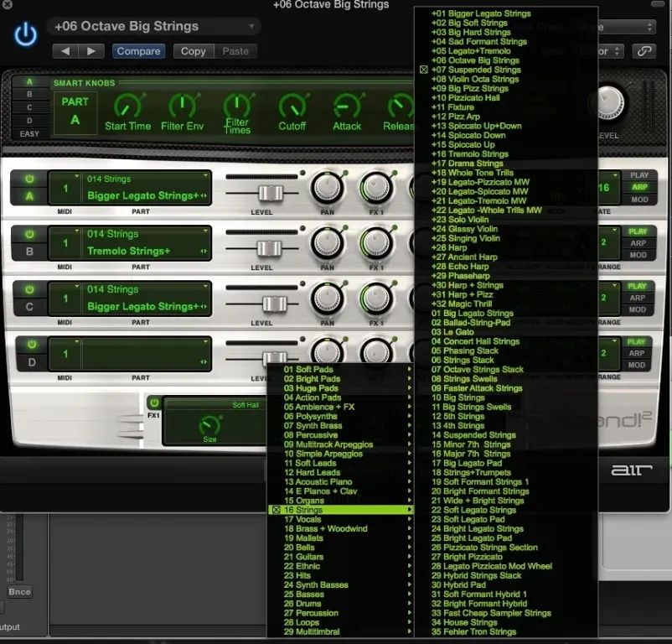Viewport: 672px width, 644px height.
Task: Click the link chain icon
Action: [644, 51]
